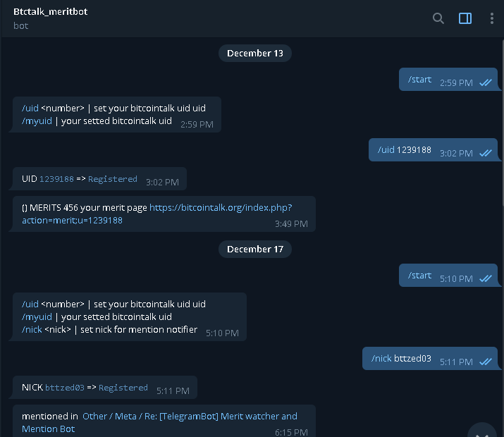Jump to bottom with the down arrow button
The image size is (504, 437).
tap(482, 431)
